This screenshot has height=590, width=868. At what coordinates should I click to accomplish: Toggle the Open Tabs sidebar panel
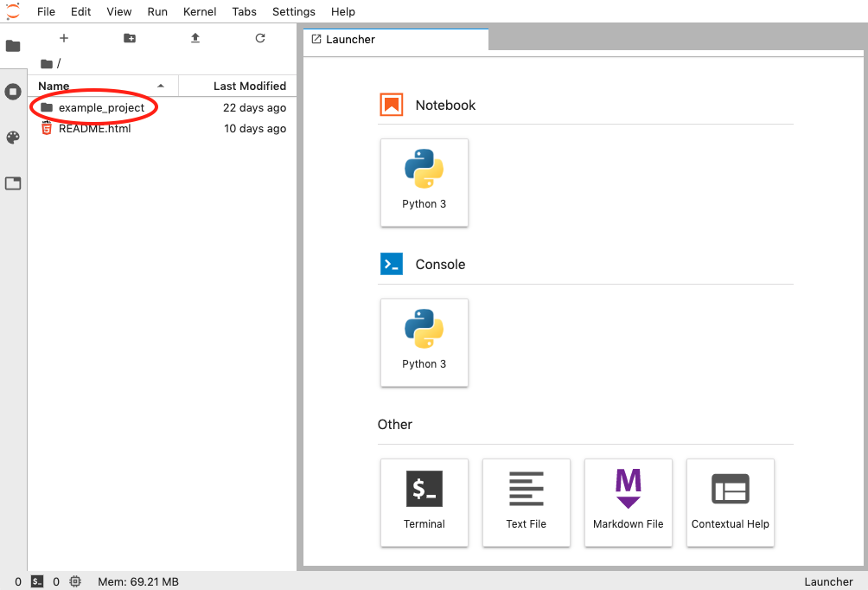13,183
